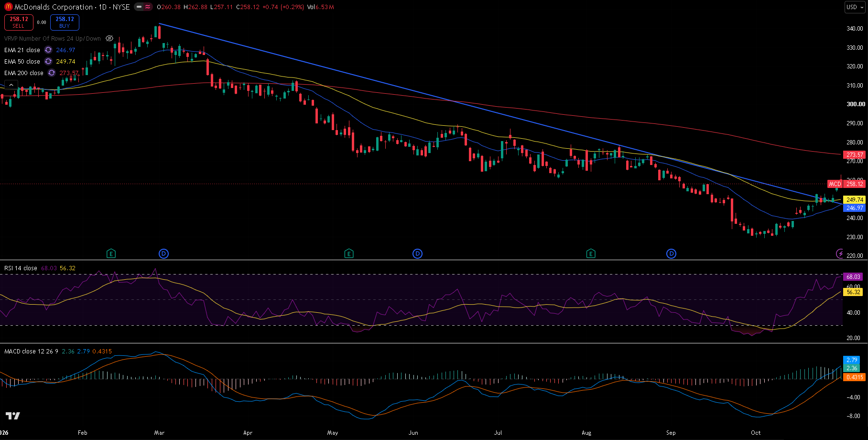
Task: Click the pink wavy-lines pill icon after NYSE
Action: tap(148, 7)
